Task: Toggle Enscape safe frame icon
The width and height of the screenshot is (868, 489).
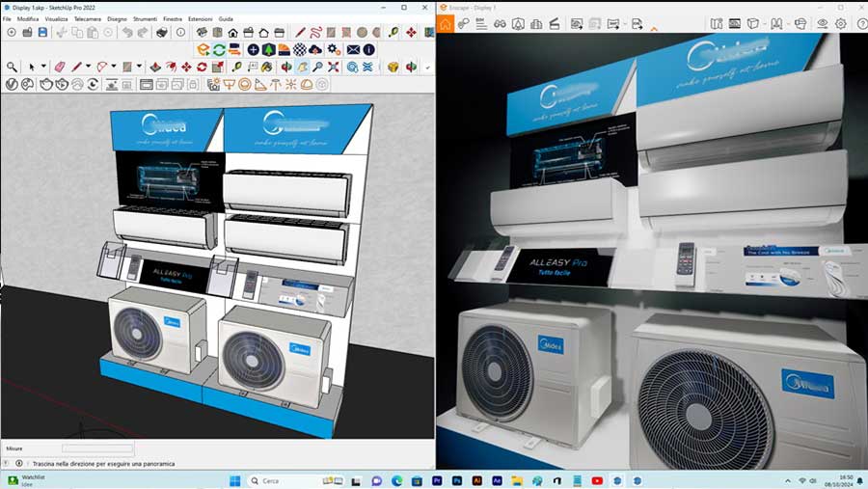Action: 735,24
